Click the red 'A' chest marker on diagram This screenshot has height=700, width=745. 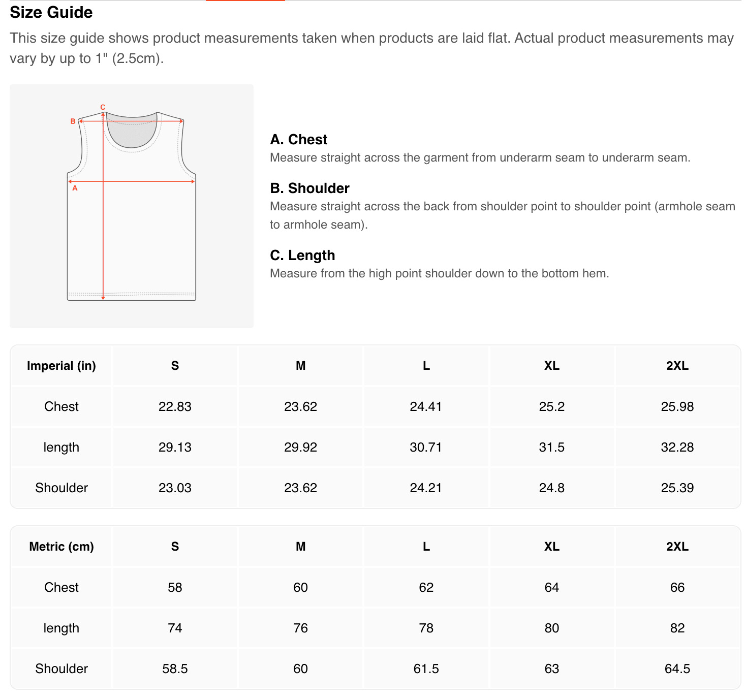(75, 188)
